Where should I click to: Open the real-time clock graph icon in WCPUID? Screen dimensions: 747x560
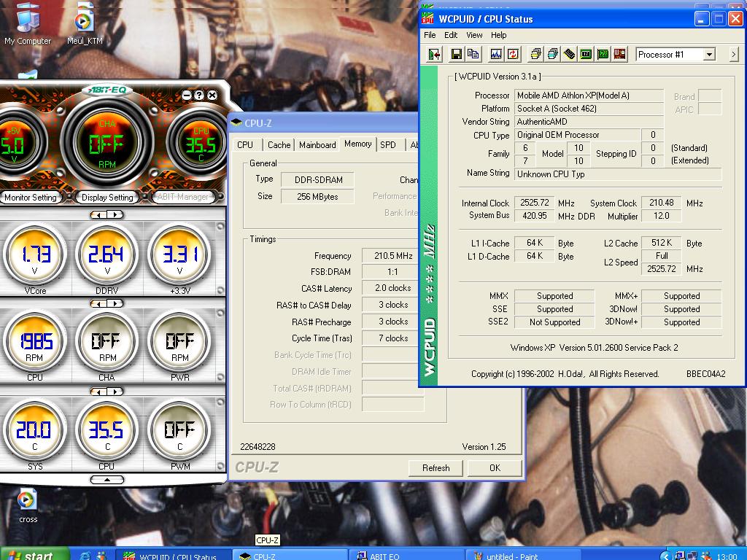496,54
